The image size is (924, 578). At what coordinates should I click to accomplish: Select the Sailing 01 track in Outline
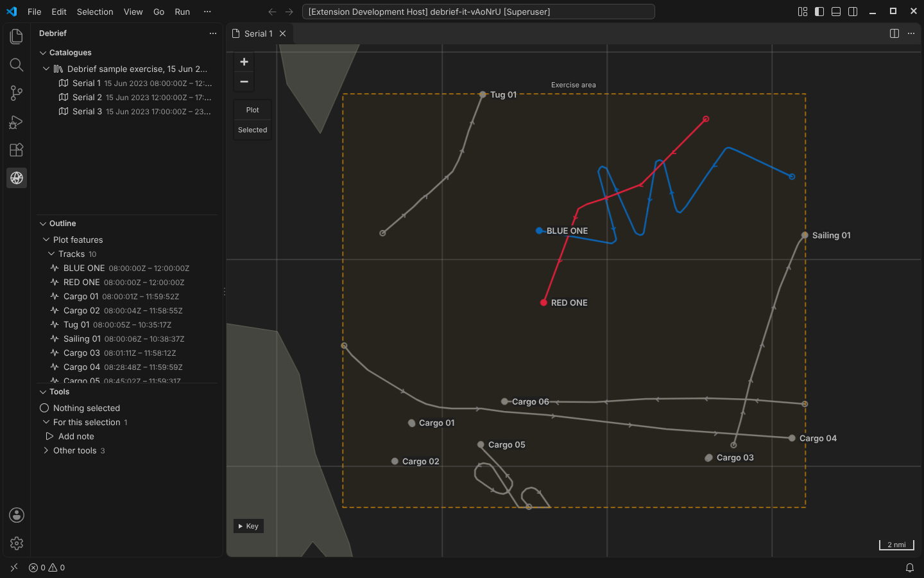point(127,338)
